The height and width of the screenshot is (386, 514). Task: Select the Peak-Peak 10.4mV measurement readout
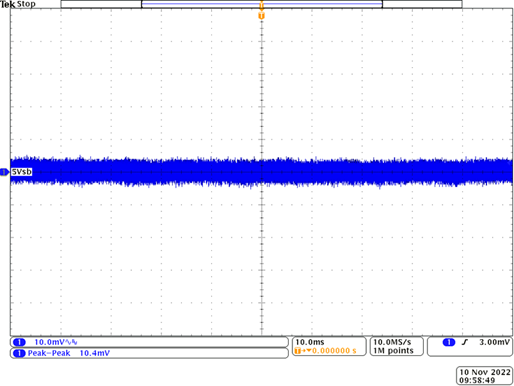(69, 353)
